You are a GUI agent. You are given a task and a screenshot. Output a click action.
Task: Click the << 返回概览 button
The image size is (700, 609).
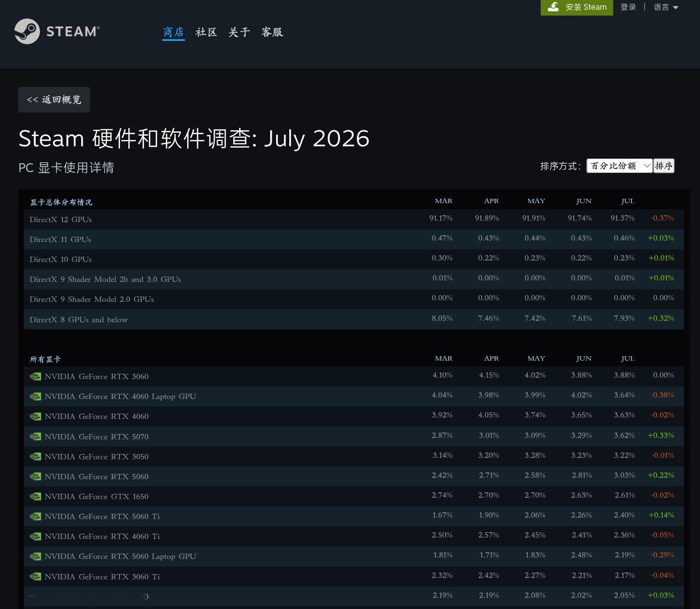click(54, 100)
